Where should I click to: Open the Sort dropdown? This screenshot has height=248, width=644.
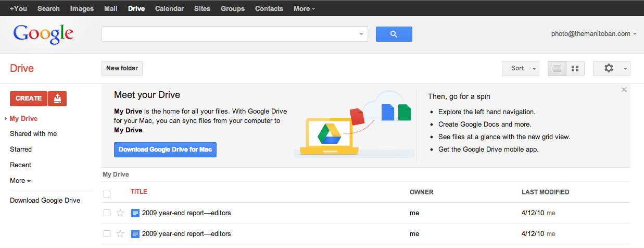(x=520, y=69)
